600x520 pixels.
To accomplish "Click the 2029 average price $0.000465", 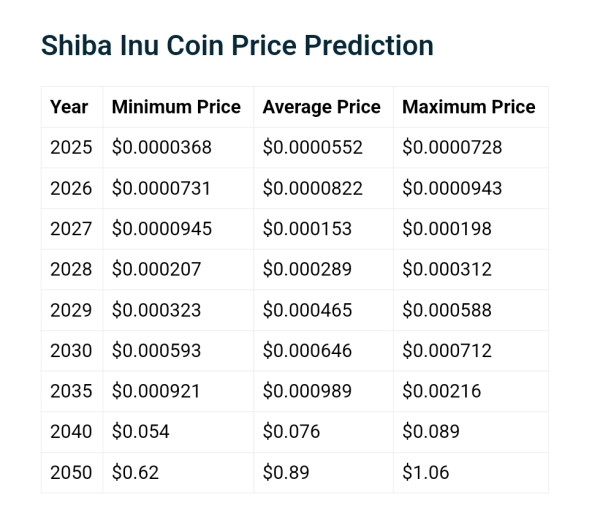I will (307, 310).
